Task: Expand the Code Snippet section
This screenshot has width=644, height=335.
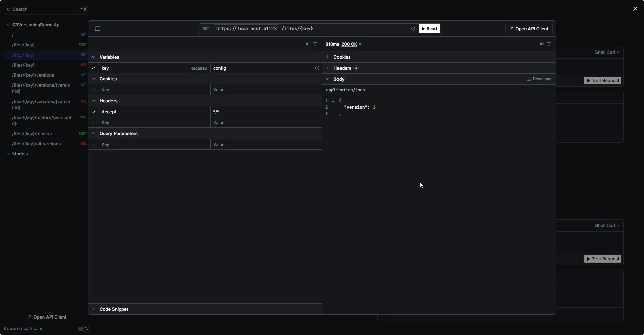Action: pos(94,309)
